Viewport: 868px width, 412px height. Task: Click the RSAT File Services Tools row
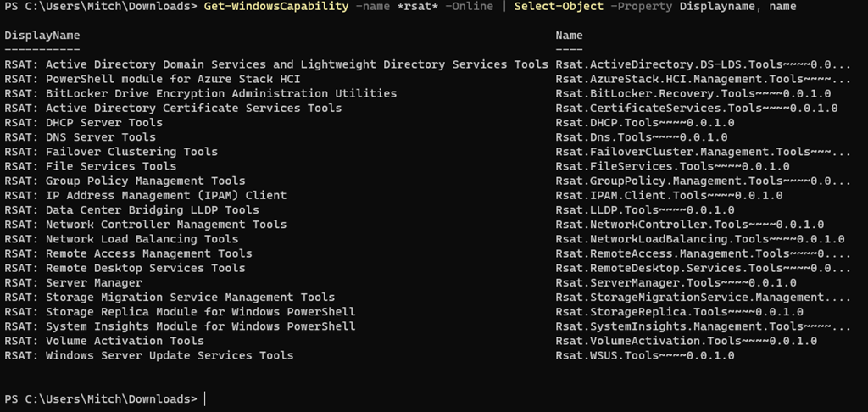click(x=90, y=166)
